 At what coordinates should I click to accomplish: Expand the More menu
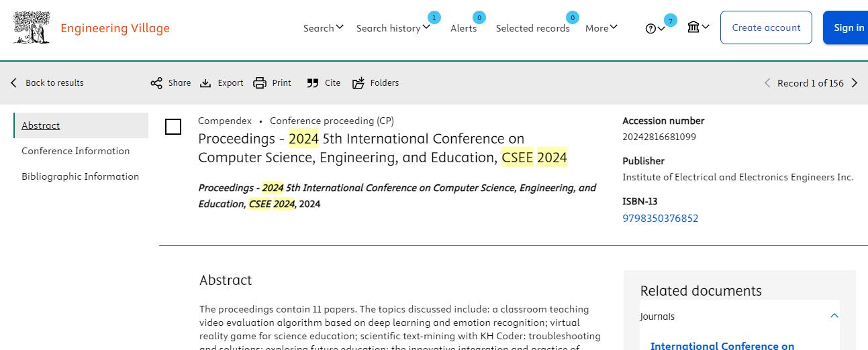pos(601,28)
